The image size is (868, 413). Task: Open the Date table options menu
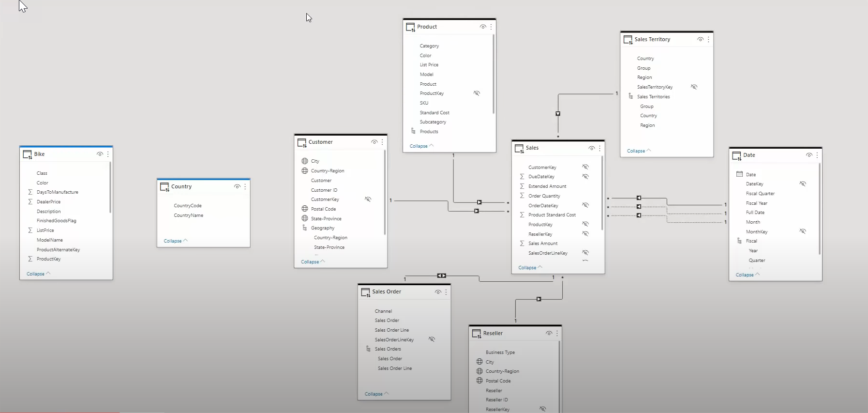pos(817,155)
